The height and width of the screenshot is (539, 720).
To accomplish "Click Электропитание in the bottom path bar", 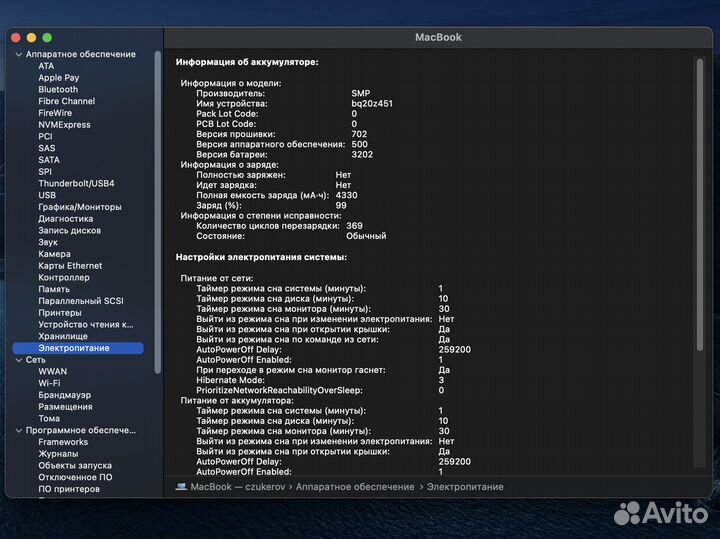I will coord(465,487).
